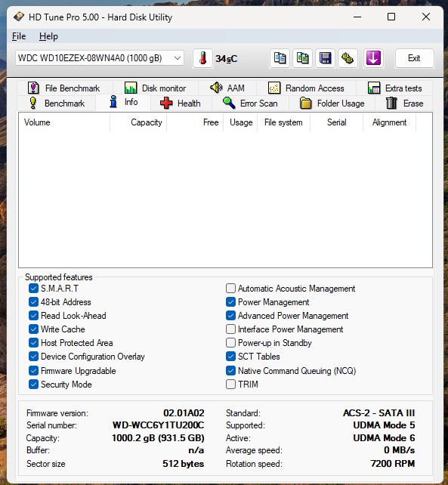Click the Capacity column header
Viewport: 448px width, 485px height.
click(138, 122)
